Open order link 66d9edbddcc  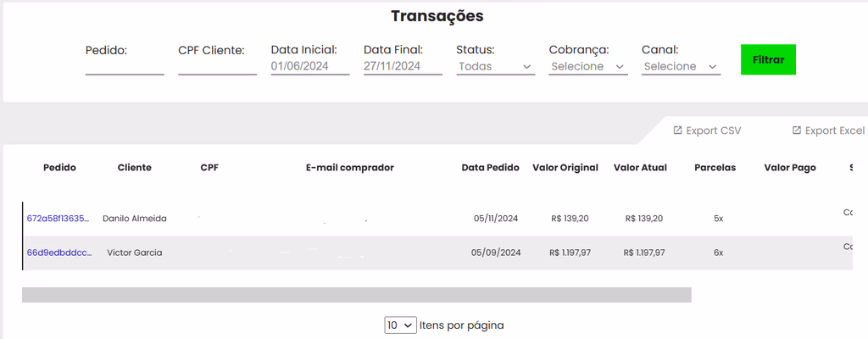pyautogui.click(x=60, y=253)
